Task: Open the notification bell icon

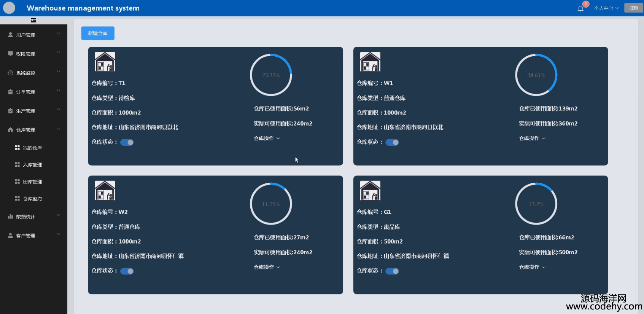Action: point(580,8)
